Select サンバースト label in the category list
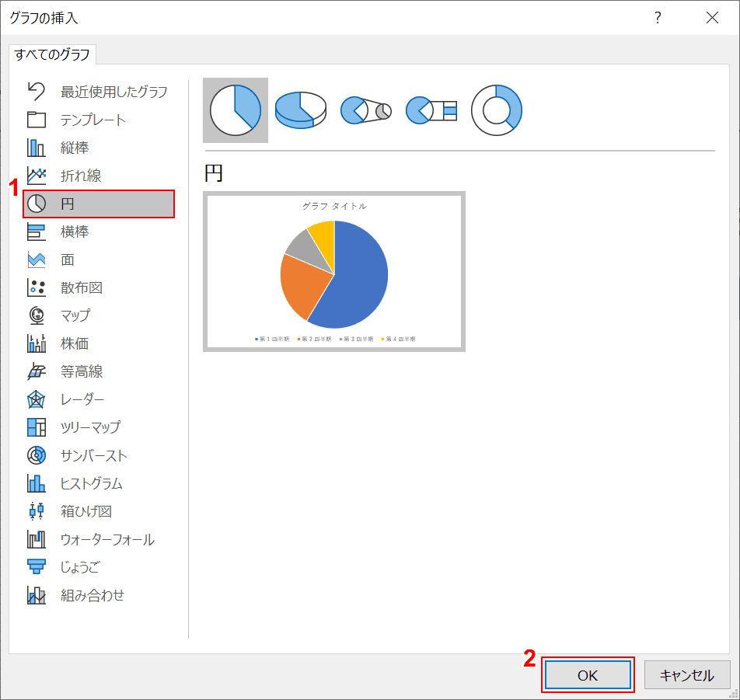This screenshot has height=700, width=740. [94, 455]
